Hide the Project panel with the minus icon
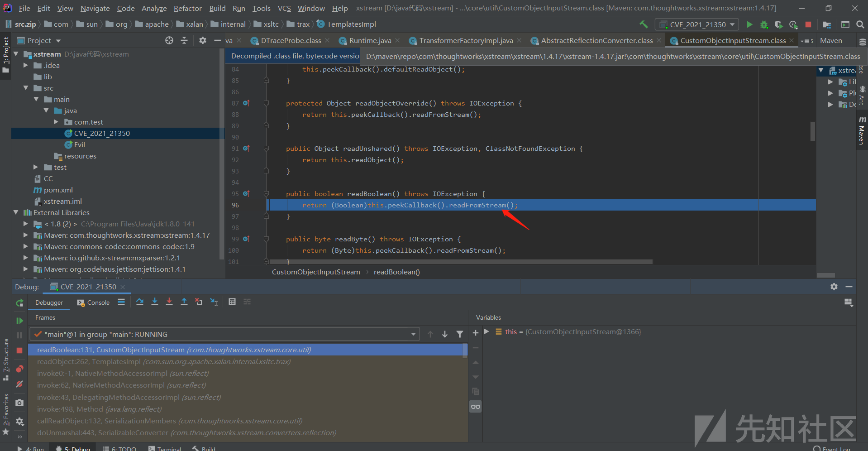Viewport: 868px width, 451px height. 217,40
